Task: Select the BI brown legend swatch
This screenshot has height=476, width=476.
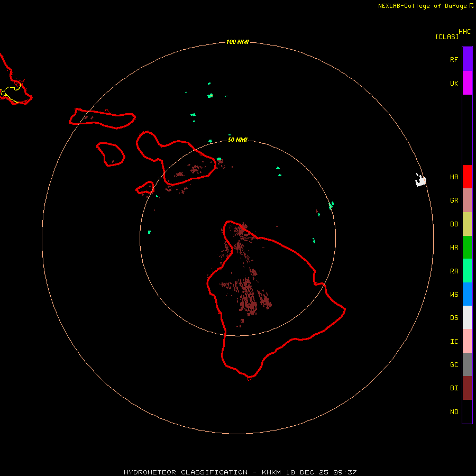Action: [x=467, y=388]
